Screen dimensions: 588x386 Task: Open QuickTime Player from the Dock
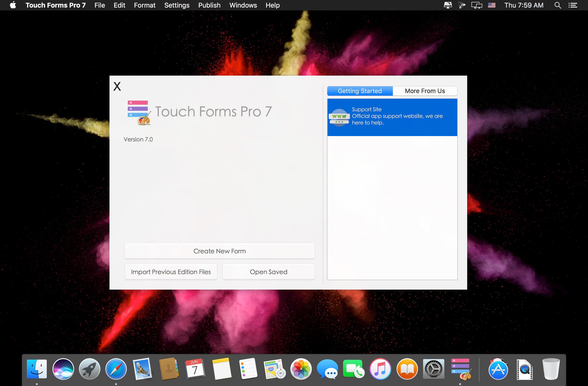(525, 369)
